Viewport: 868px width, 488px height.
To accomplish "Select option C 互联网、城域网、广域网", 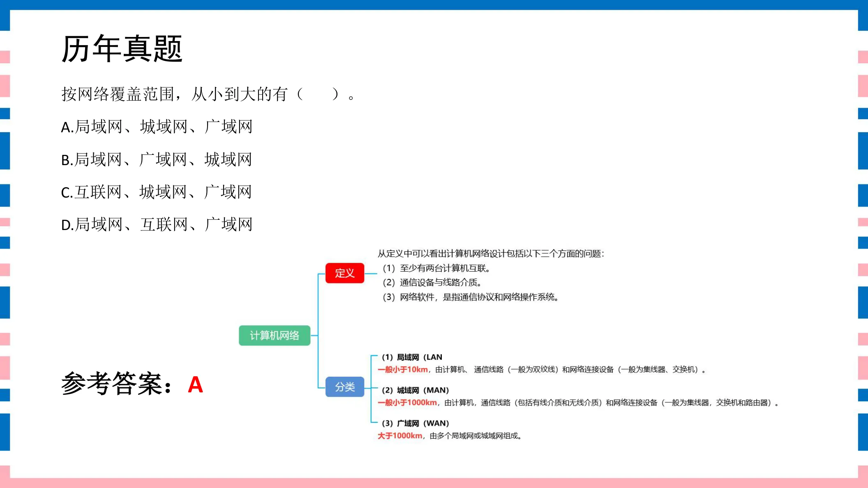I will tap(156, 192).
